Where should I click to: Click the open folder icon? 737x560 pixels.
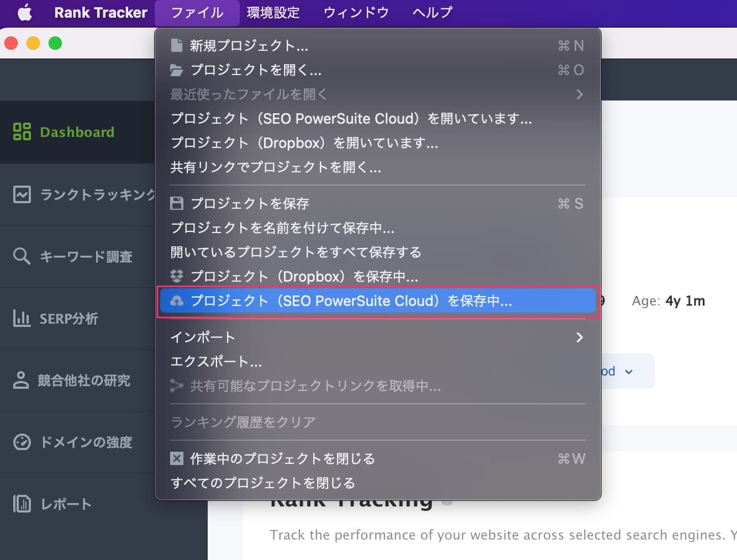coord(177,70)
